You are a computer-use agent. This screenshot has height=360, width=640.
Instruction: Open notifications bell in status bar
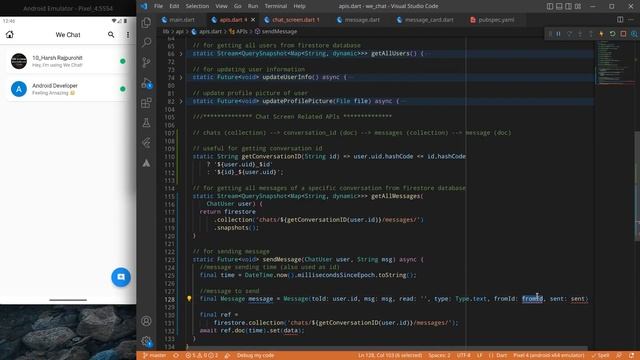[632, 356]
